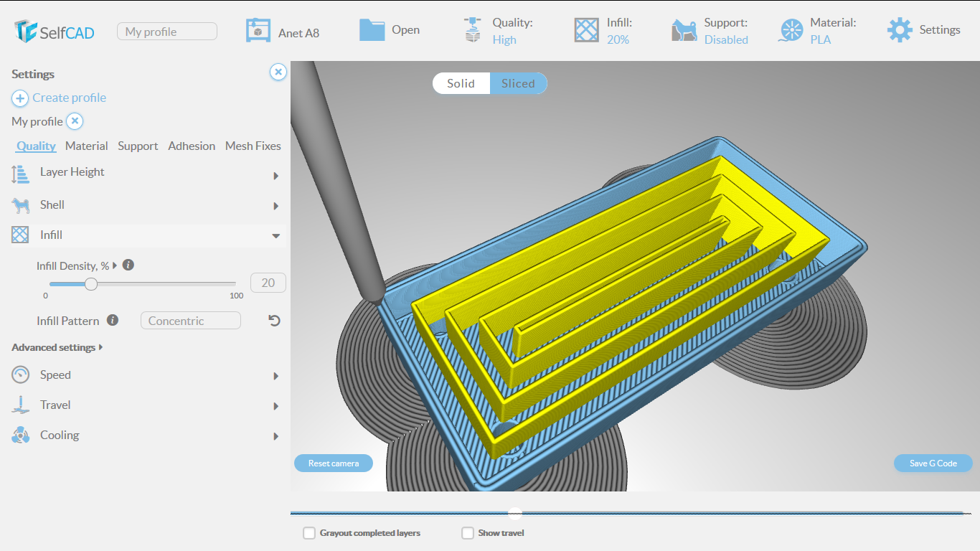Remove My profile with the X icon
Viewport: 980px width, 551px height.
[x=75, y=121]
